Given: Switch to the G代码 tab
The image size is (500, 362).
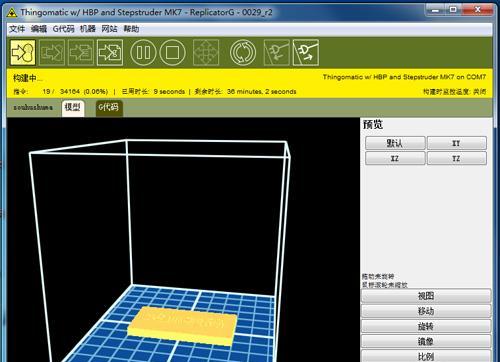Looking at the screenshot, I should click(109, 108).
